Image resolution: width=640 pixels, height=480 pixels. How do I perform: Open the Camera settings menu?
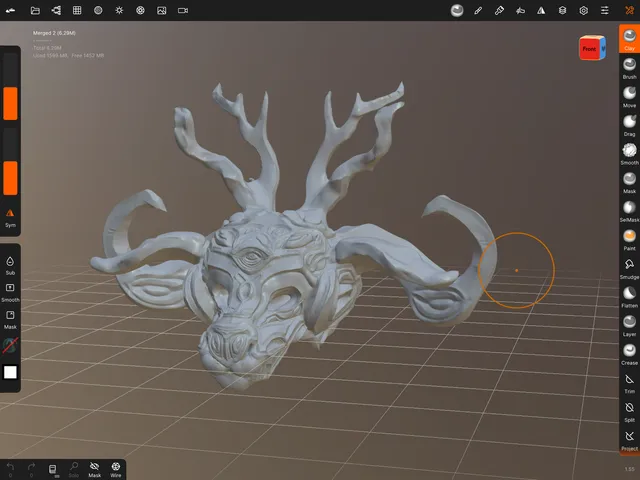pyautogui.click(x=183, y=11)
